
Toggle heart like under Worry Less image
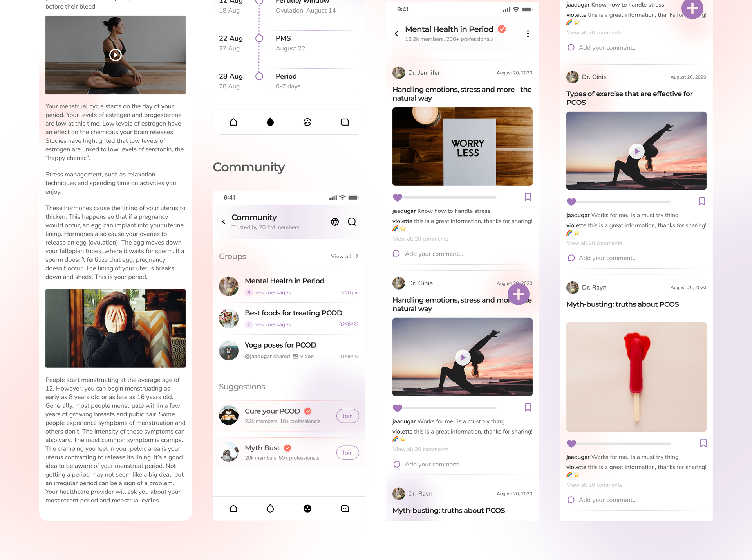[x=398, y=198]
